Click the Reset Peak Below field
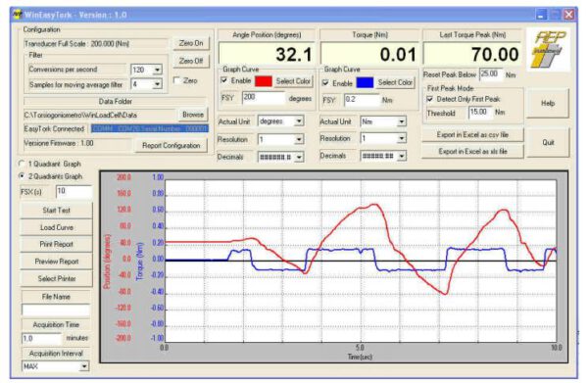Screen dimensions: 588x383 [491, 74]
